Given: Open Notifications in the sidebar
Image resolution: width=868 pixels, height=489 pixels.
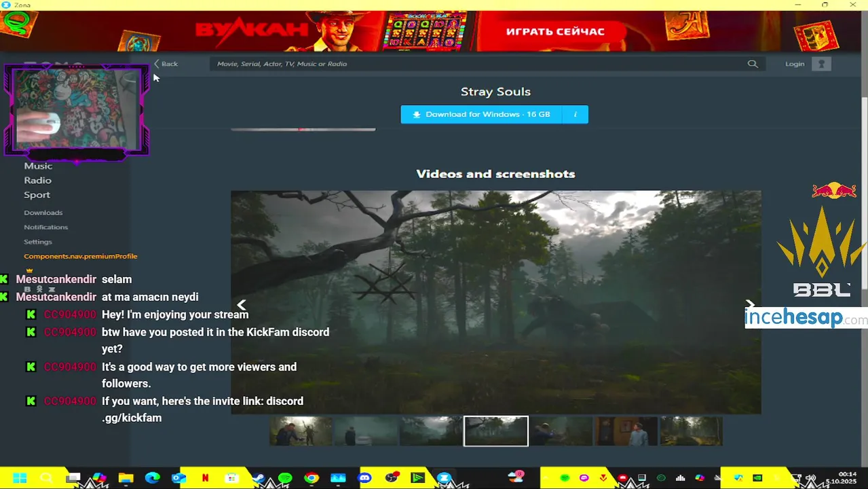Looking at the screenshot, I should click(45, 227).
